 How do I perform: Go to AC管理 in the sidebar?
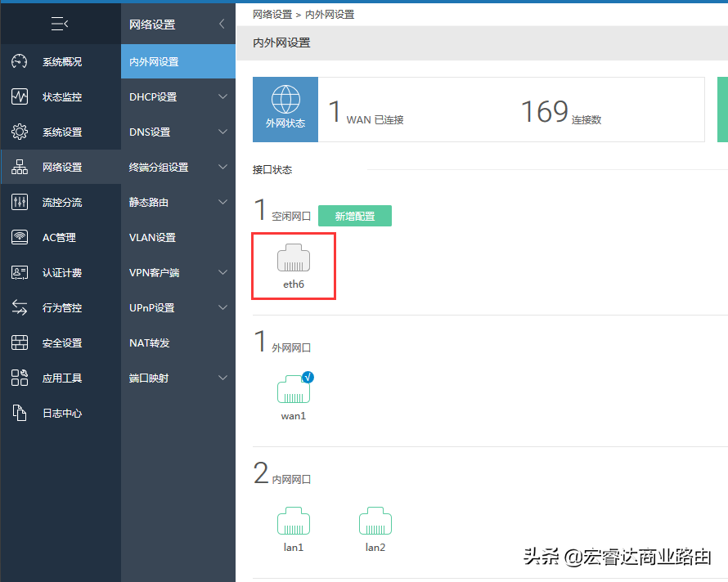61,237
